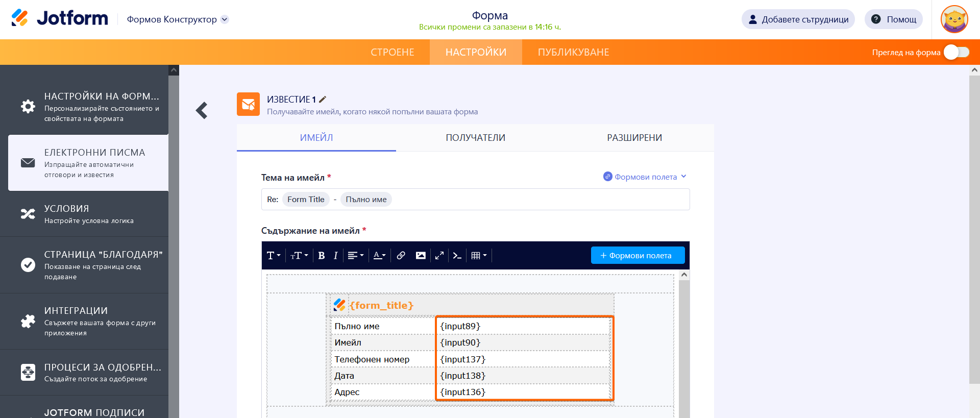Select the ИМЕЙЛ tab
The height and width of the screenshot is (418, 980).
click(x=316, y=138)
